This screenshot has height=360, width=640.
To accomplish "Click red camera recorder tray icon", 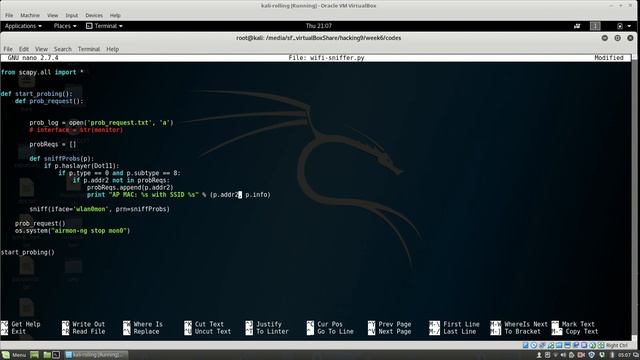I will tap(581, 355).
